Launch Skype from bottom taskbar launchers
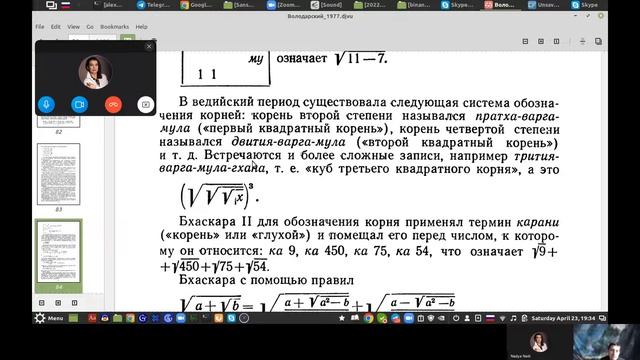Screen dimensions: 640x360 pyautogui.click(x=231, y=318)
